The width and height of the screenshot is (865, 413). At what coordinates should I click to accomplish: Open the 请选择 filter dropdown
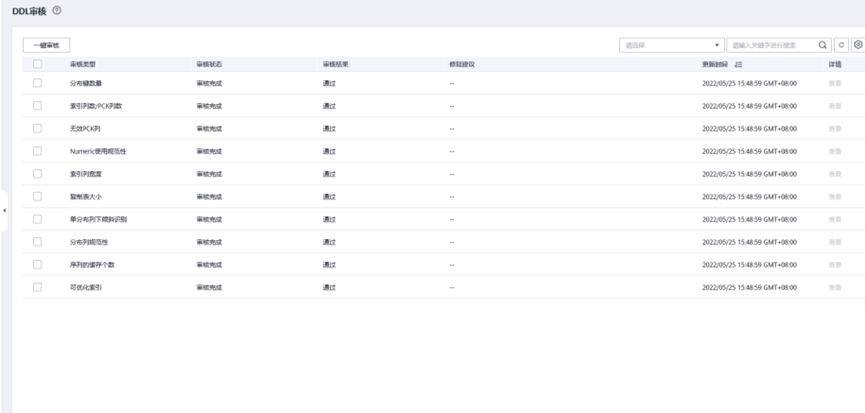[x=672, y=45]
